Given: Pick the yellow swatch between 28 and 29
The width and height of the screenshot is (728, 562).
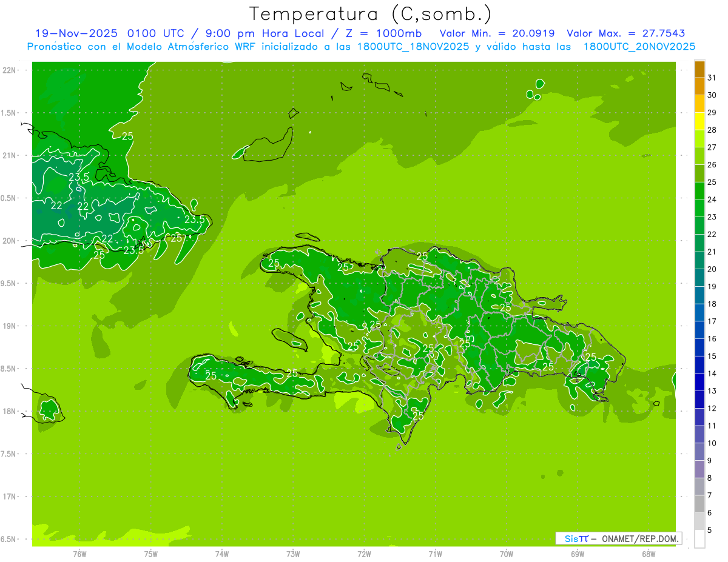Looking at the screenshot, I should pyautogui.click(x=699, y=121).
